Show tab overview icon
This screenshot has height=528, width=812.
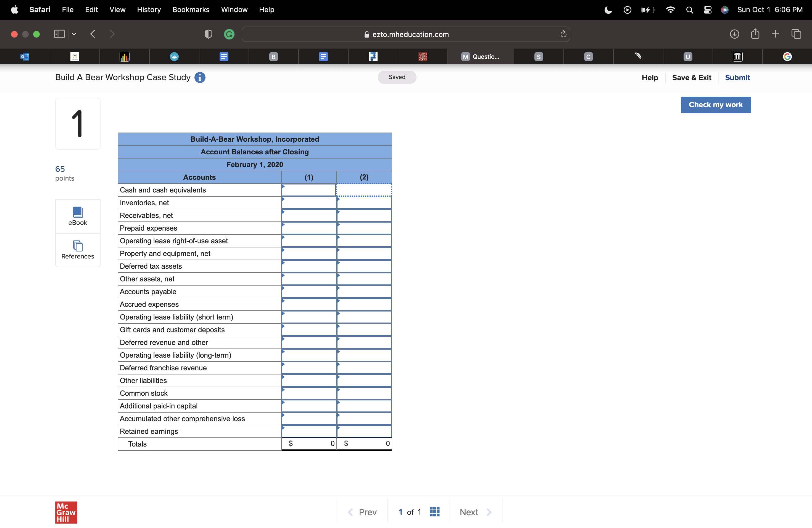click(796, 34)
